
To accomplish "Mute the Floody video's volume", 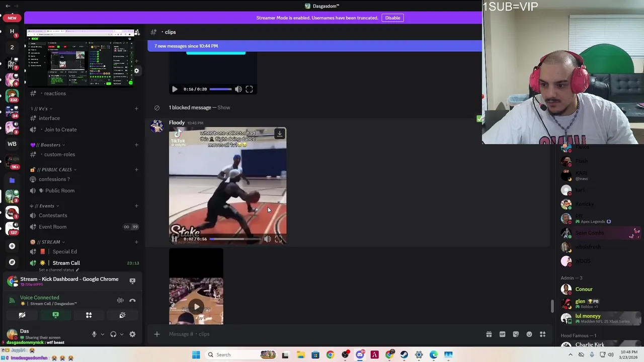I will coord(267,239).
